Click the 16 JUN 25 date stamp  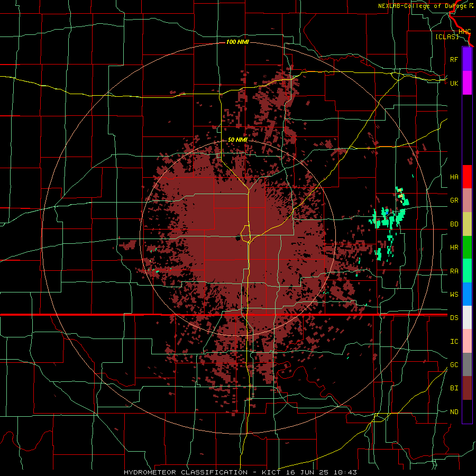click(x=308, y=472)
